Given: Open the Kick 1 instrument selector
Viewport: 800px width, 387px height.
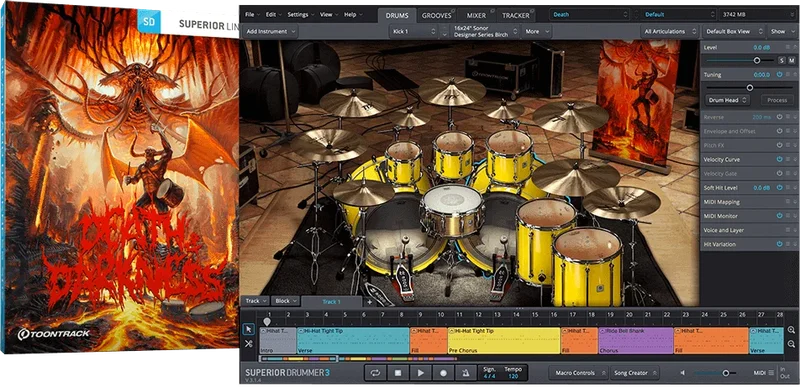Looking at the screenshot, I should coord(413,32).
